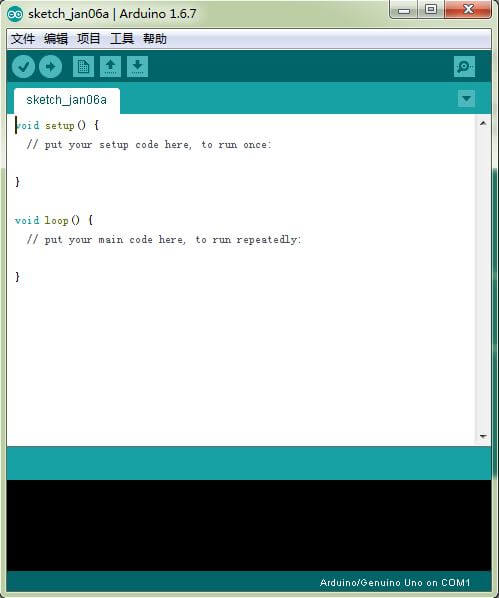Expand the tab options dropdown arrow

coord(466,98)
